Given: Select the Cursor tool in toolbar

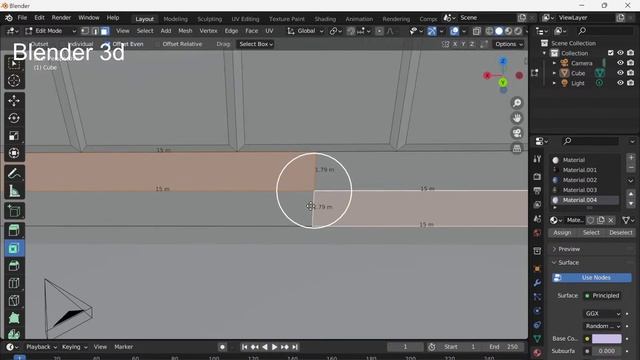Looking at the screenshot, I should click(x=14, y=80).
